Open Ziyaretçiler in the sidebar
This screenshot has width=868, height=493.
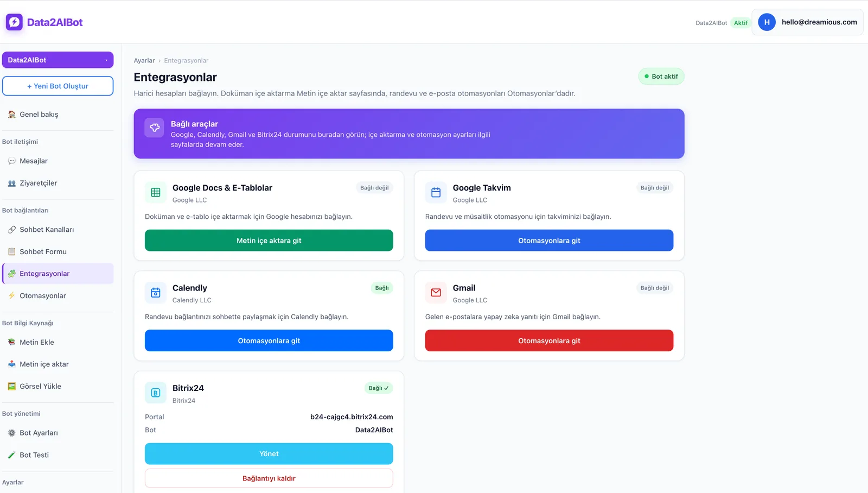(x=58, y=184)
